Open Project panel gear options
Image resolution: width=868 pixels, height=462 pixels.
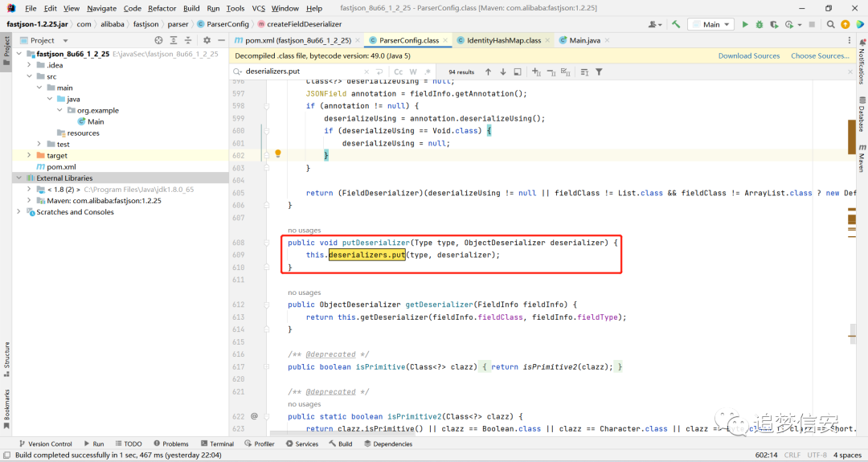[x=207, y=40]
